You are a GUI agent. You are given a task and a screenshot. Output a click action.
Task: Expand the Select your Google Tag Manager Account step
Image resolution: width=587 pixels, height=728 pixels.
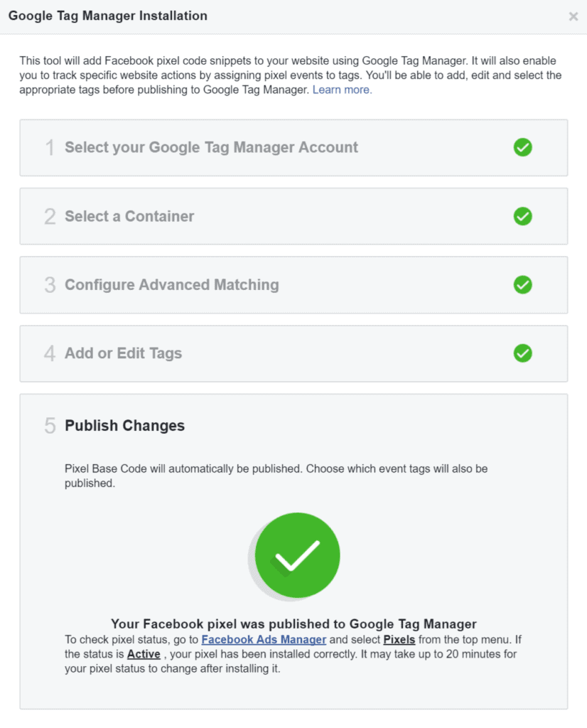pos(293,148)
